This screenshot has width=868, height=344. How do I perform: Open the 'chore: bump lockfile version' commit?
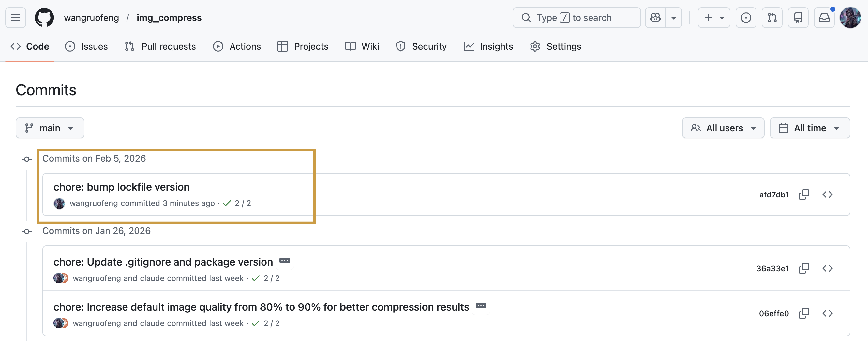(x=121, y=187)
